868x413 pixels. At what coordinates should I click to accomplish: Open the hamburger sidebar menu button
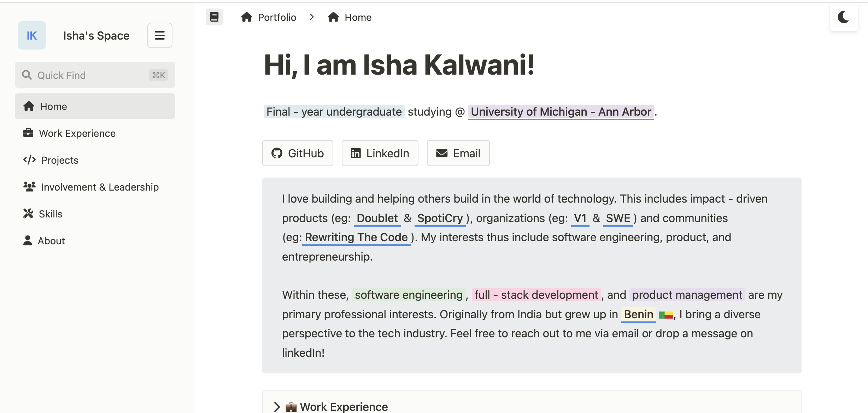(x=160, y=35)
